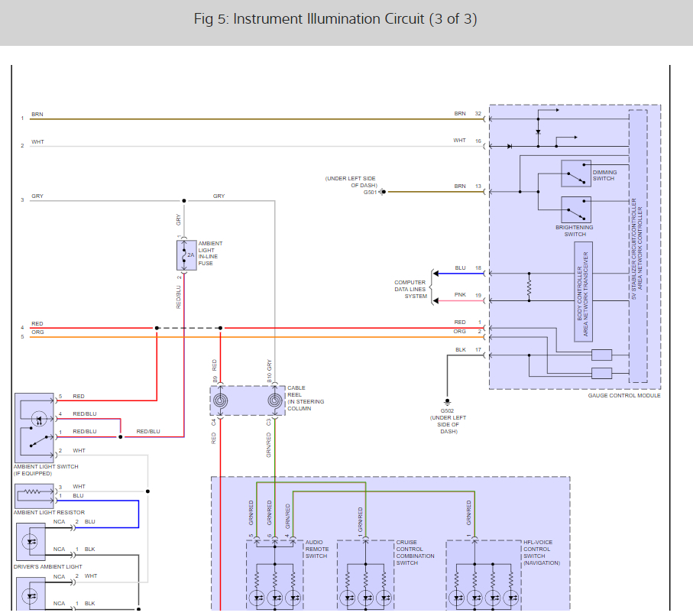Click the 5V Stabilizer Circuit/Controller block
Screen dimensions: 693x616
click(x=638, y=246)
